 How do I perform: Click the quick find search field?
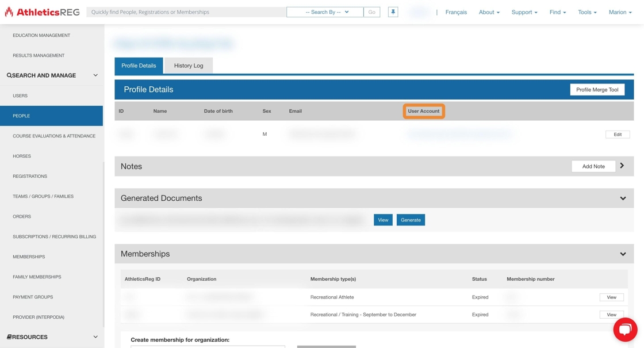[186, 12]
